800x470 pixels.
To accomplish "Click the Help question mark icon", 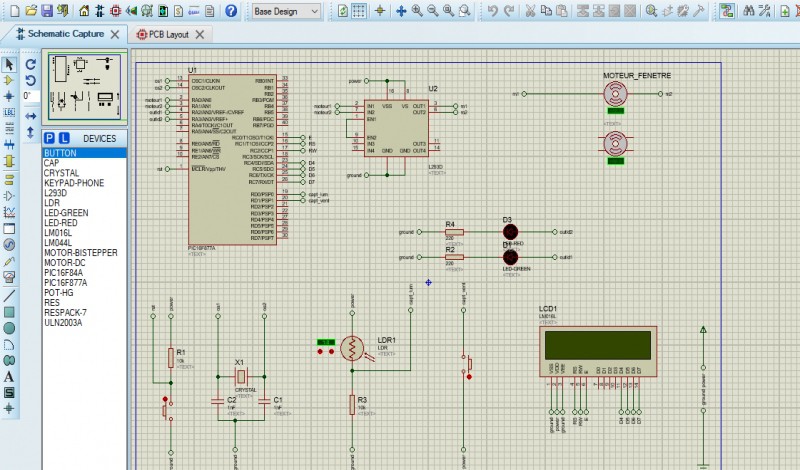I will (x=231, y=11).
